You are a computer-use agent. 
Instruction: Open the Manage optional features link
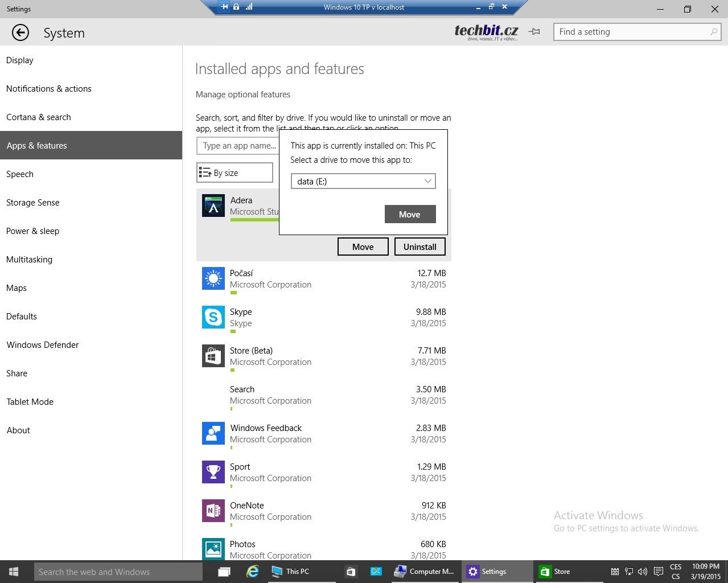coord(243,95)
